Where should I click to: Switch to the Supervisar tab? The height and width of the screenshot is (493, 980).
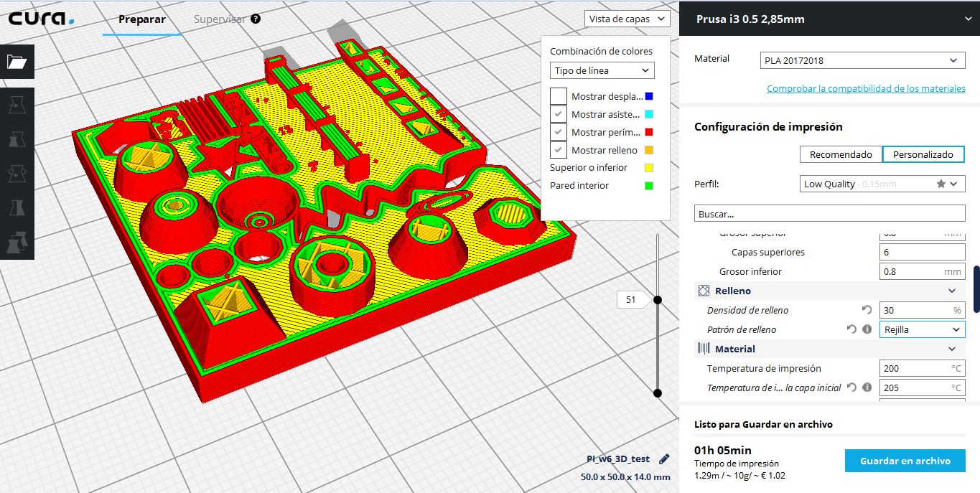coord(220,19)
